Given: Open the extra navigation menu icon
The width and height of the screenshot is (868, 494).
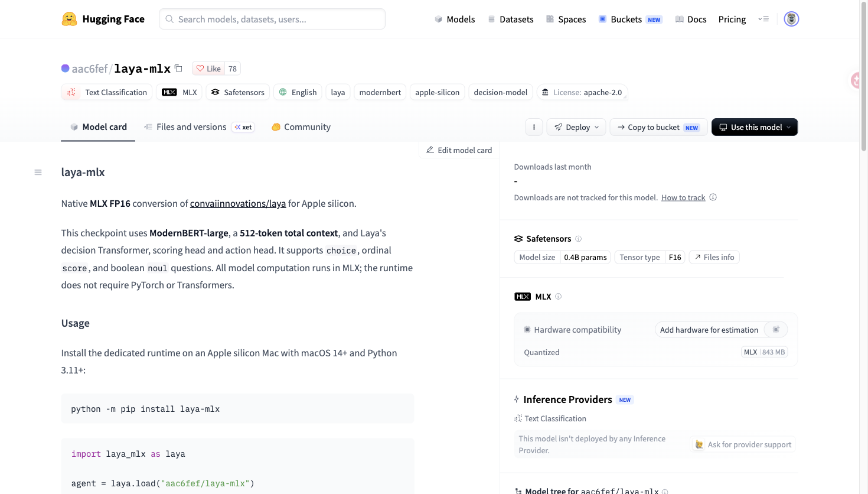Looking at the screenshot, I should click(763, 19).
